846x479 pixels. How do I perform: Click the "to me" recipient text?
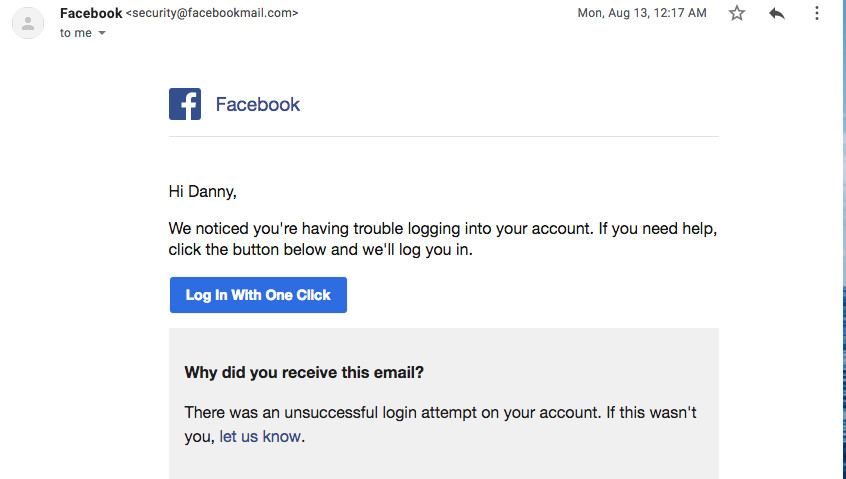click(x=75, y=33)
